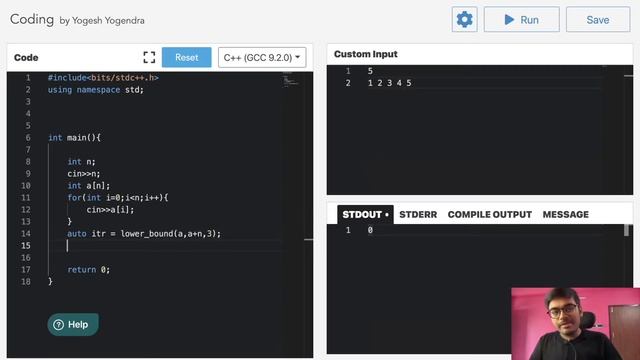Click the output panel scrollbar thumb
The width and height of the screenshot is (640, 360).
click(x=627, y=230)
